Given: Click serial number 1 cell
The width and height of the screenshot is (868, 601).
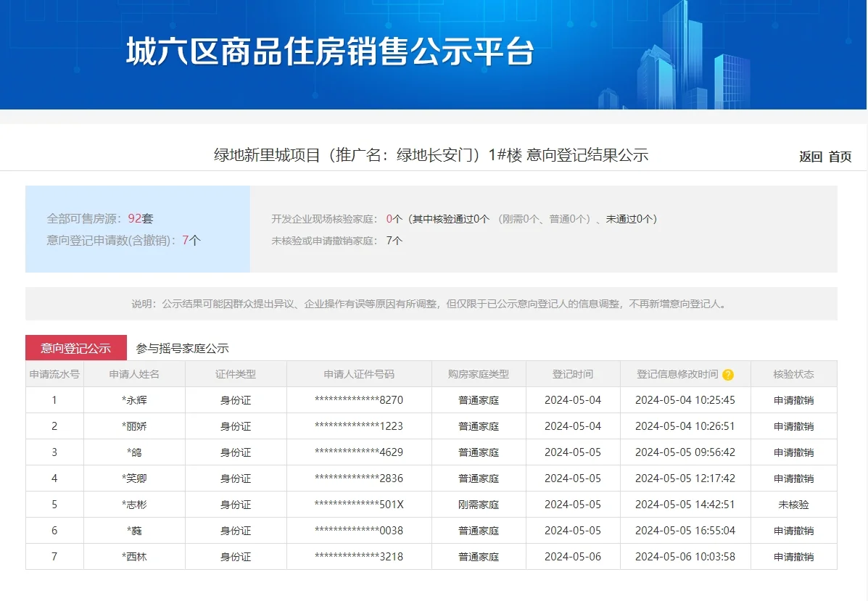Looking at the screenshot, I should point(54,400).
